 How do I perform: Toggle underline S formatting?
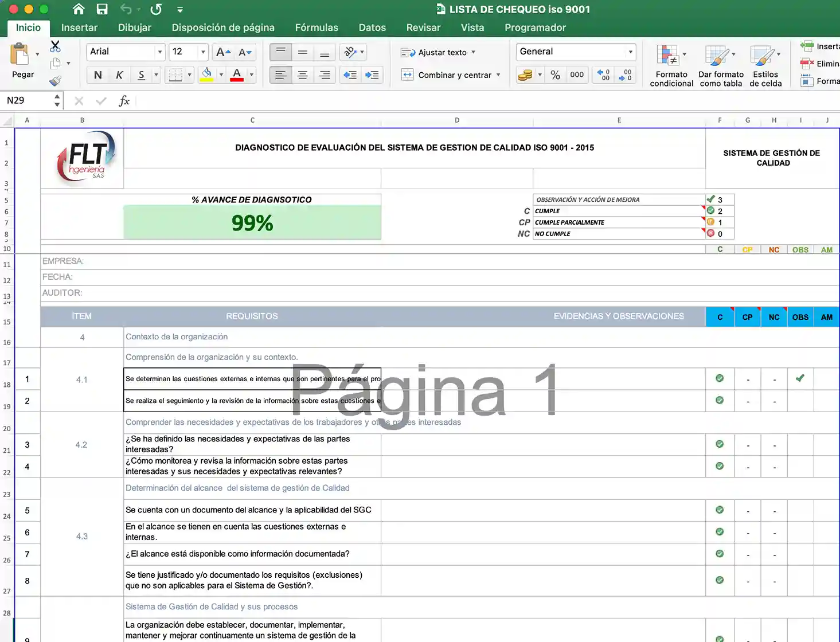141,75
